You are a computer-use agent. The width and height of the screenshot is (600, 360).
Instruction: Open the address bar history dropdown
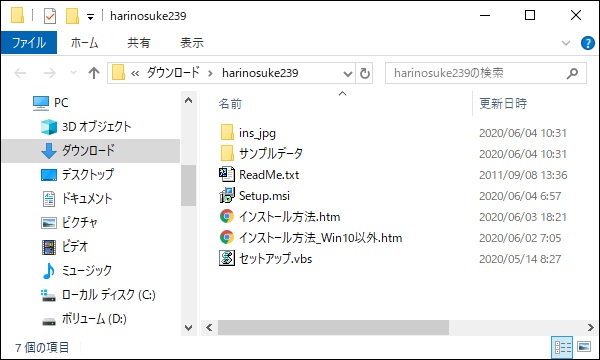tap(347, 73)
